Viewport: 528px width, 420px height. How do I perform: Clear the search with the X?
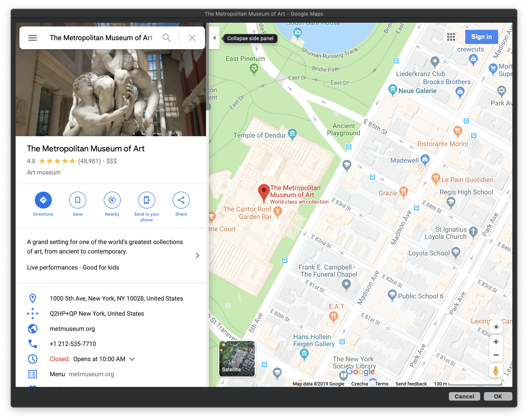click(192, 38)
